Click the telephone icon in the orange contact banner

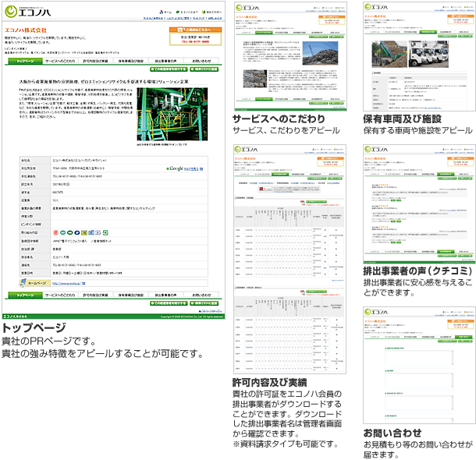point(181,30)
